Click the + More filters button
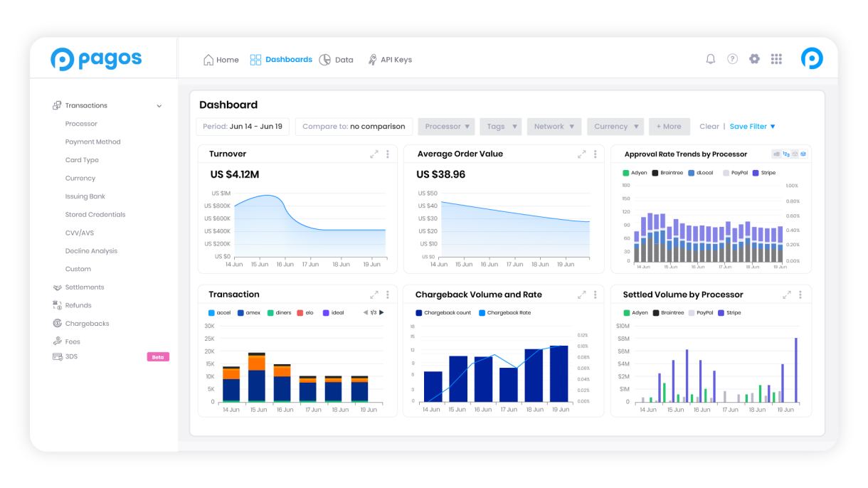The image size is (868, 488). tap(668, 127)
